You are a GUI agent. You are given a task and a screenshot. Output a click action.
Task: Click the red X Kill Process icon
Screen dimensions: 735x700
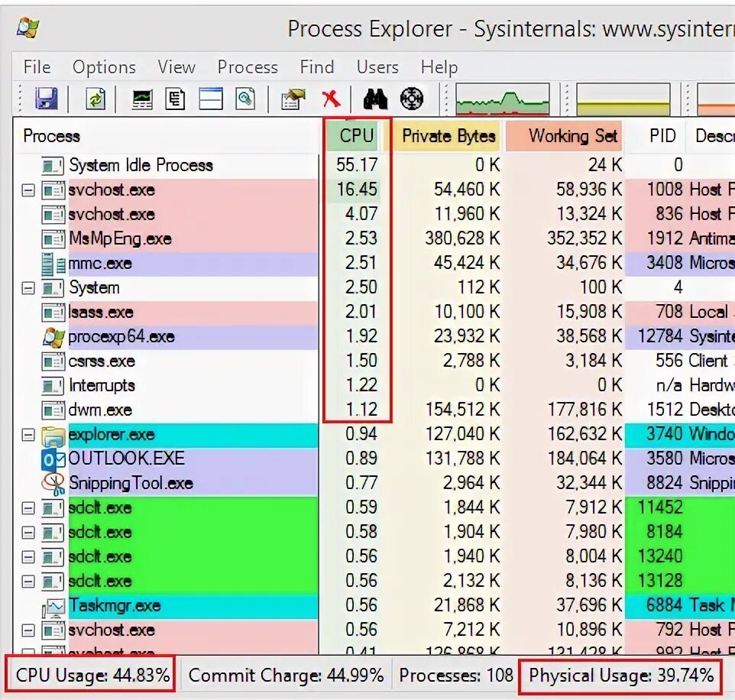[x=331, y=99]
